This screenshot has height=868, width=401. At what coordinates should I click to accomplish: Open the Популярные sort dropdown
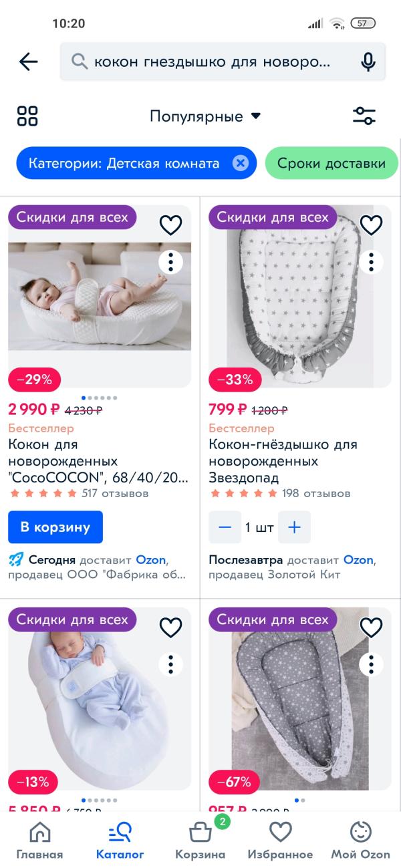[x=205, y=116]
